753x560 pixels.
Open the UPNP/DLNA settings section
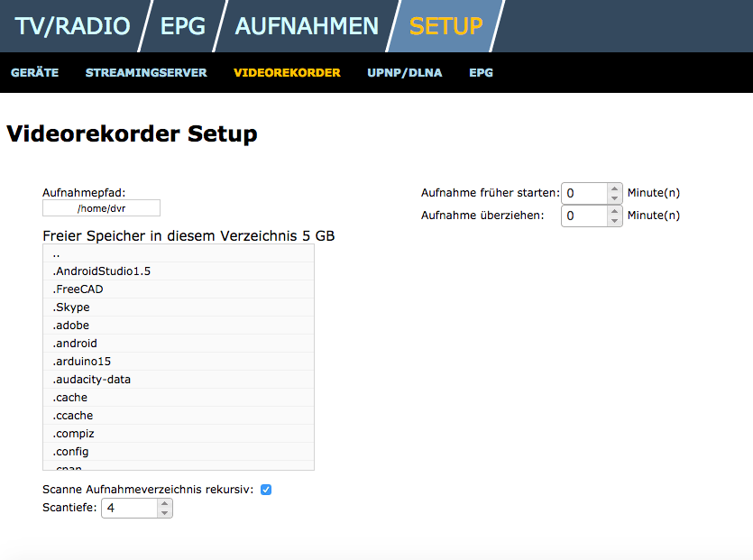pyautogui.click(x=404, y=71)
